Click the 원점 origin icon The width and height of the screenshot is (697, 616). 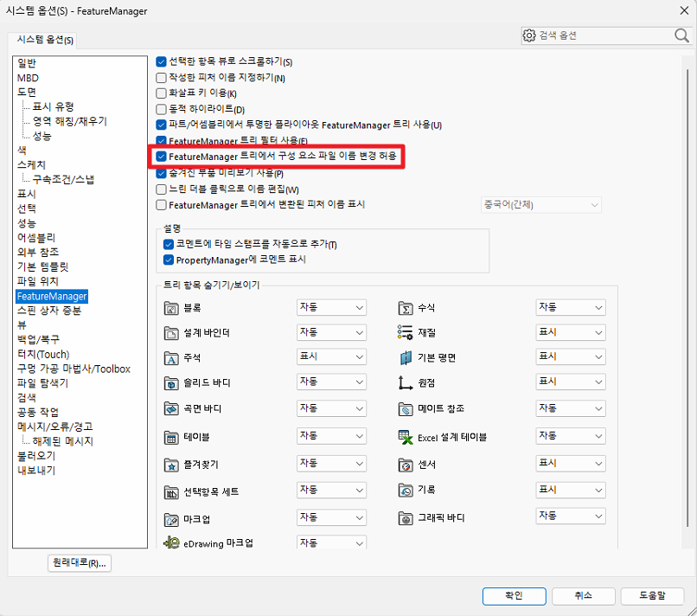point(405,382)
